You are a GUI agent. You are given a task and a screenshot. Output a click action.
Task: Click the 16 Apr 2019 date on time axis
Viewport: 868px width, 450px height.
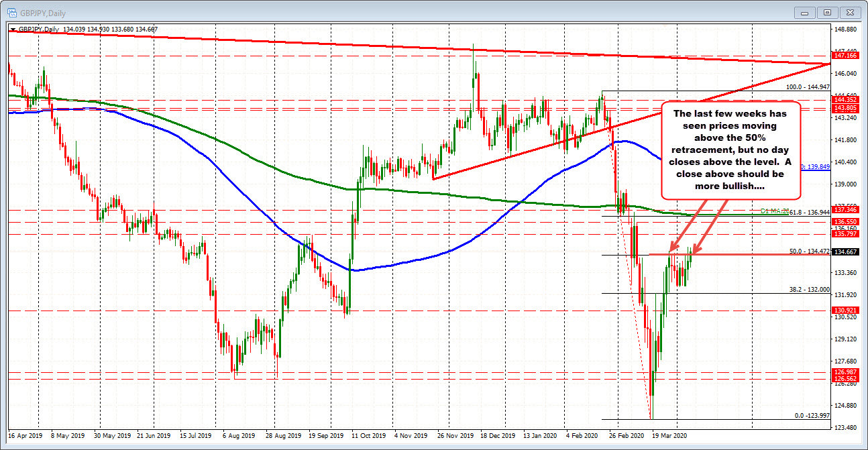[25, 435]
